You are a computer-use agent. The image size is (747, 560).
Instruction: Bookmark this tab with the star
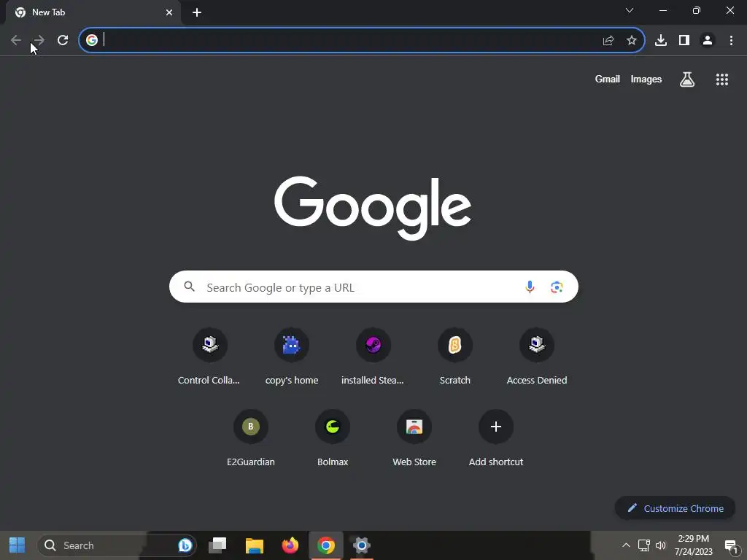coord(632,41)
